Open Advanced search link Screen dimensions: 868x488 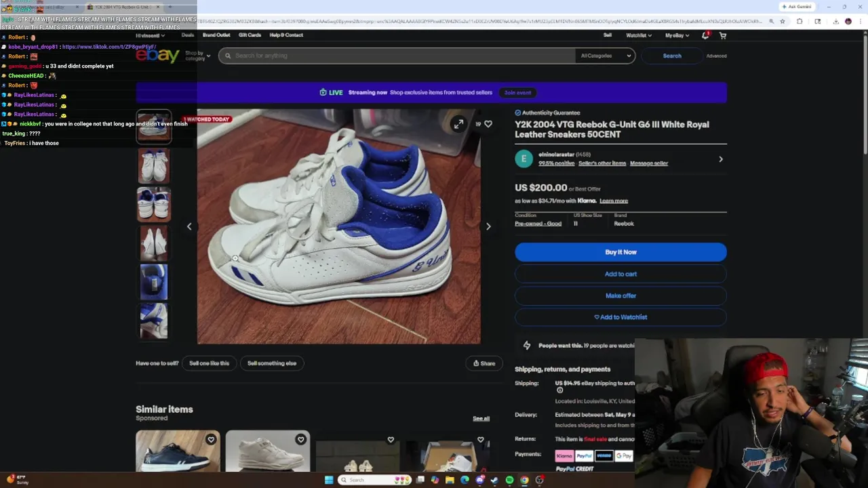(x=717, y=56)
